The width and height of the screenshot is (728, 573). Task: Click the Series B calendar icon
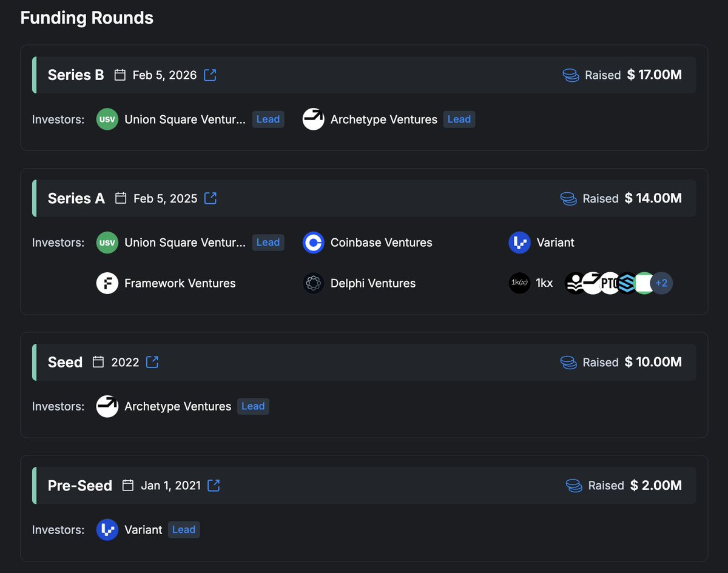pyautogui.click(x=120, y=75)
